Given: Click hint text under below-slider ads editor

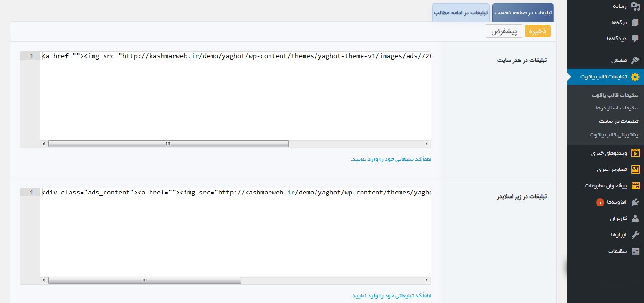Looking at the screenshot, I should 391,296.
